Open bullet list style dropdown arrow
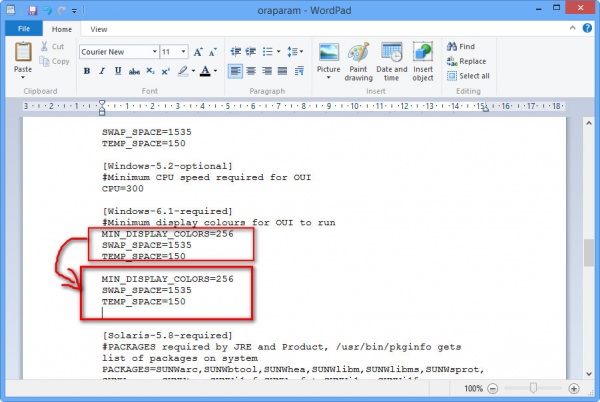Viewport: 600px width, 402px height. [x=279, y=51]
